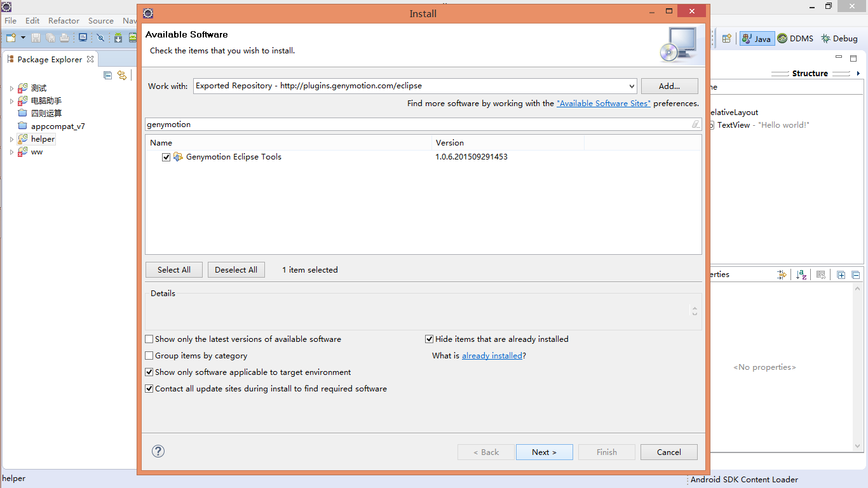
Task: Click the Name column header
Action: point(288,143)
